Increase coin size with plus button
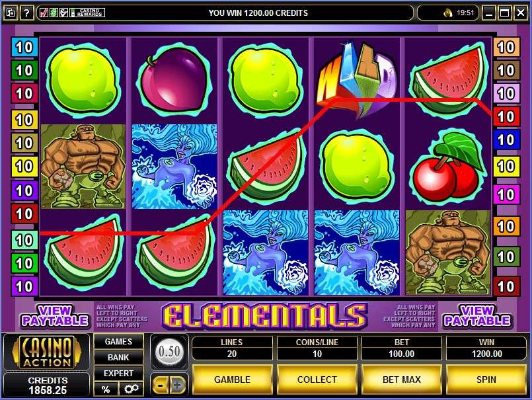Image resolution: width=532 pixels, height=400 pixels. [x=178, y=385]
